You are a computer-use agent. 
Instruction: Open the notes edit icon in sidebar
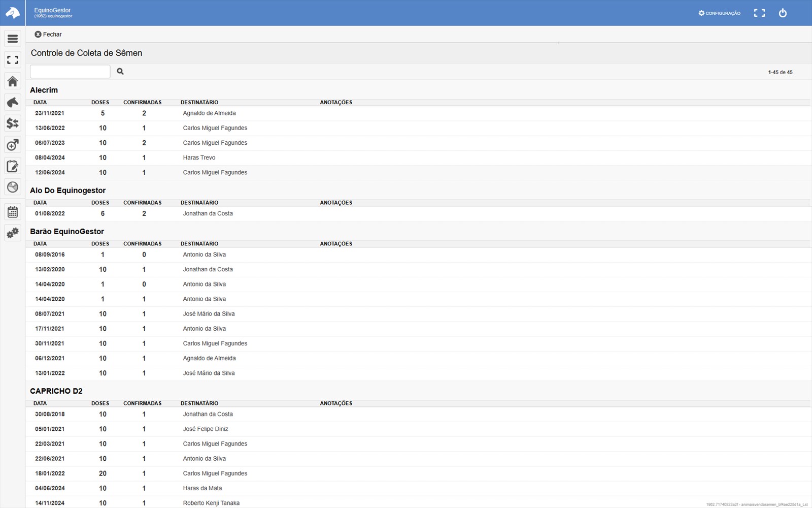pos(13,166)
